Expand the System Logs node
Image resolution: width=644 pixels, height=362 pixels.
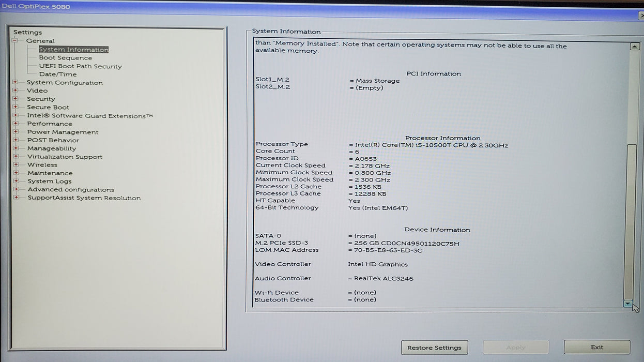click(16, 181)
